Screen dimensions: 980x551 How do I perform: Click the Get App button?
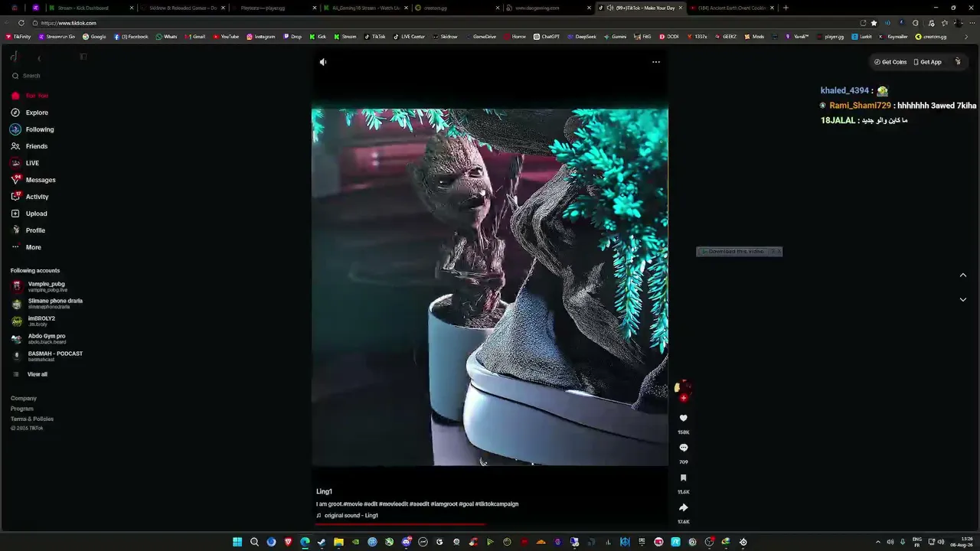[927, 62]
